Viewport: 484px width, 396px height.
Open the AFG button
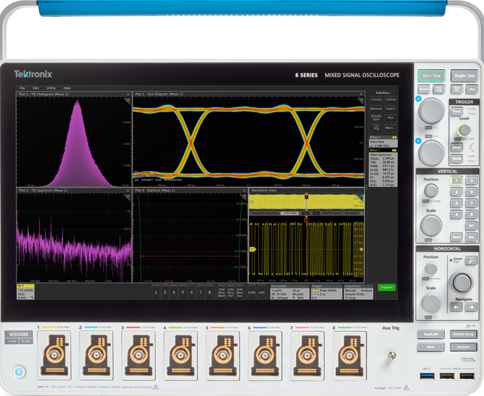point(262,292)
